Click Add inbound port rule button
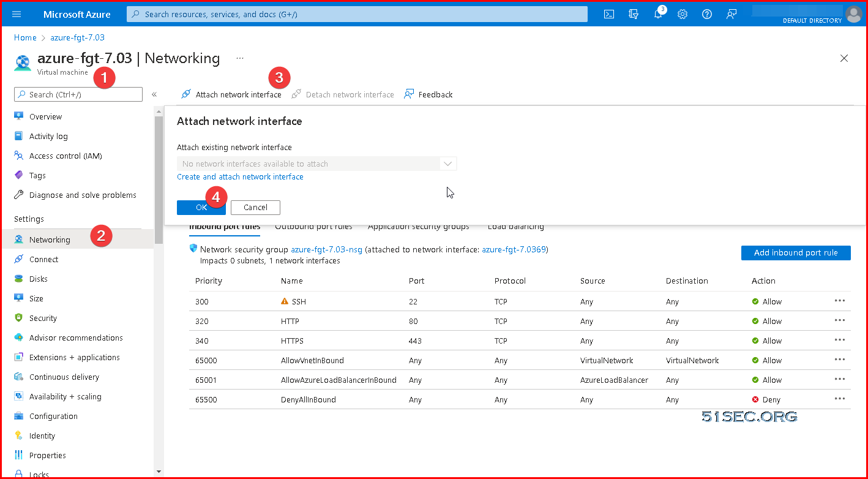This screenshot has height=479, width=868. 796,252
